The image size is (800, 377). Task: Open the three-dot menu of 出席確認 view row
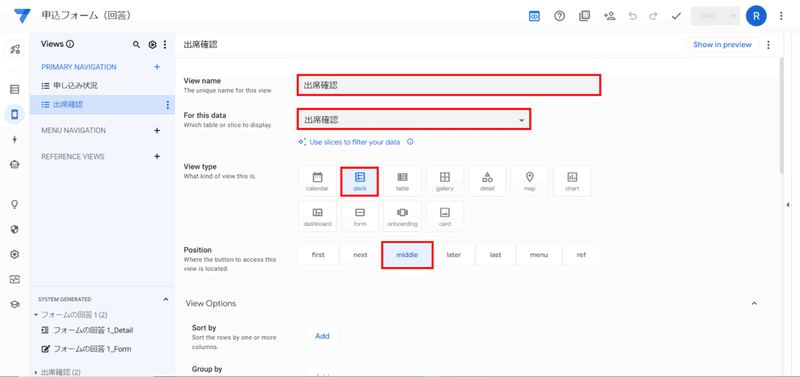[167, 105]
